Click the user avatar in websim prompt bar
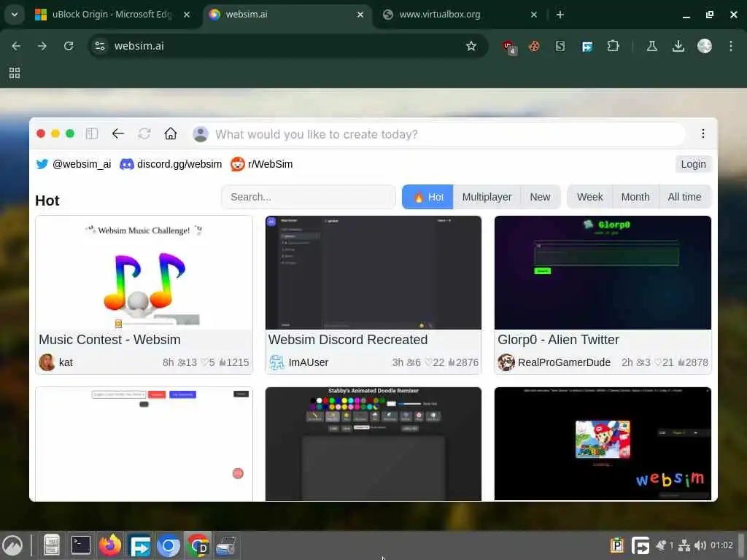Screen dimensions: 747x560 click(x=201, y=134)
